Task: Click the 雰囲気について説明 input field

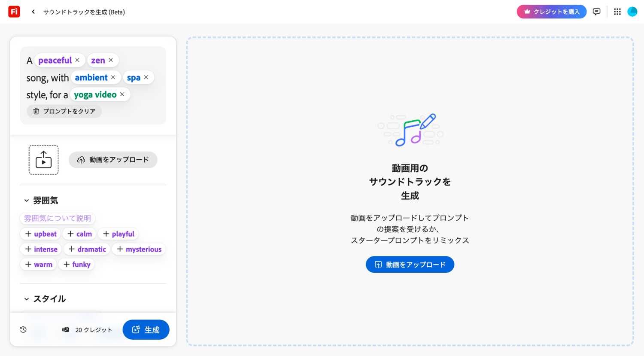Action: [57, 218]
